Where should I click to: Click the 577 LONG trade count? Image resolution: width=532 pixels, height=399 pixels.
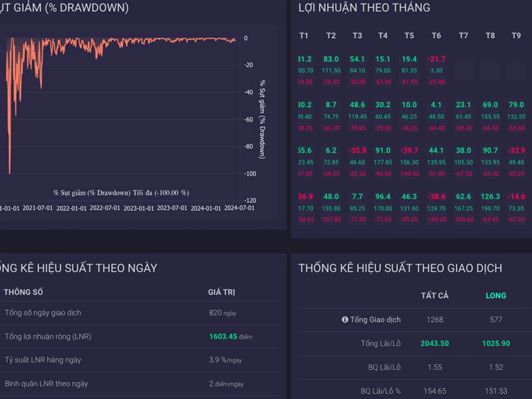click(x=493, y=319)
